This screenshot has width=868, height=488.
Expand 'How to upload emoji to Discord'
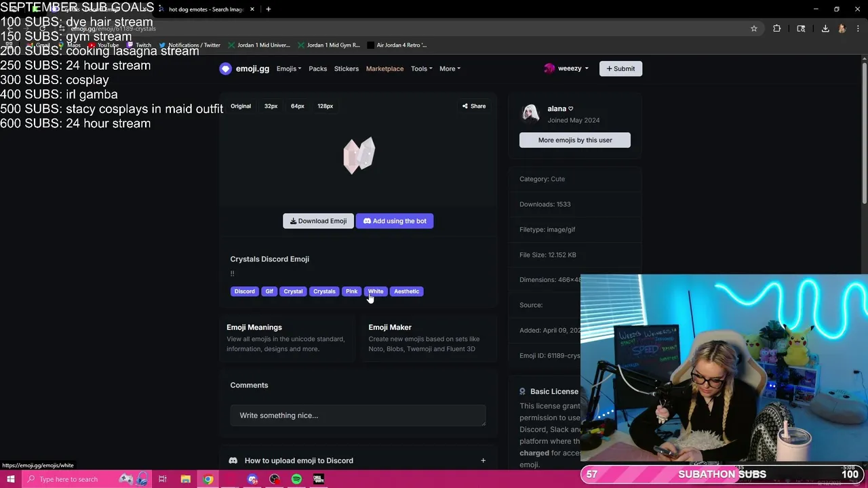(358, 460)
